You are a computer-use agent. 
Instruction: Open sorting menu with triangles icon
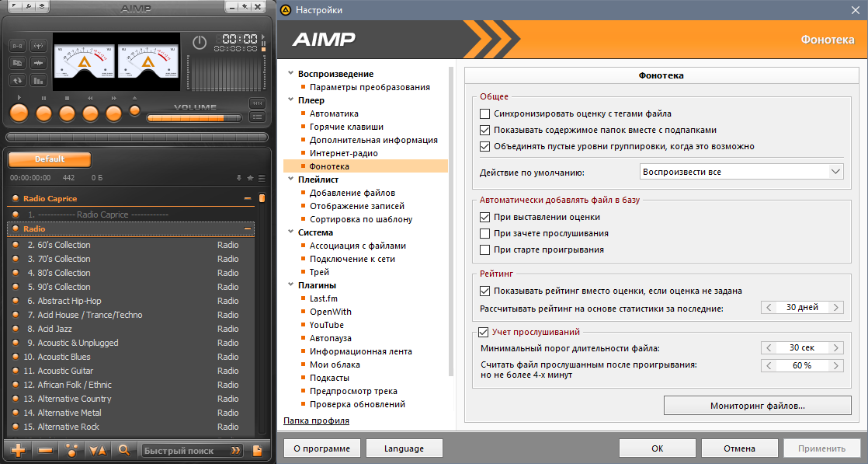[98, 450]
